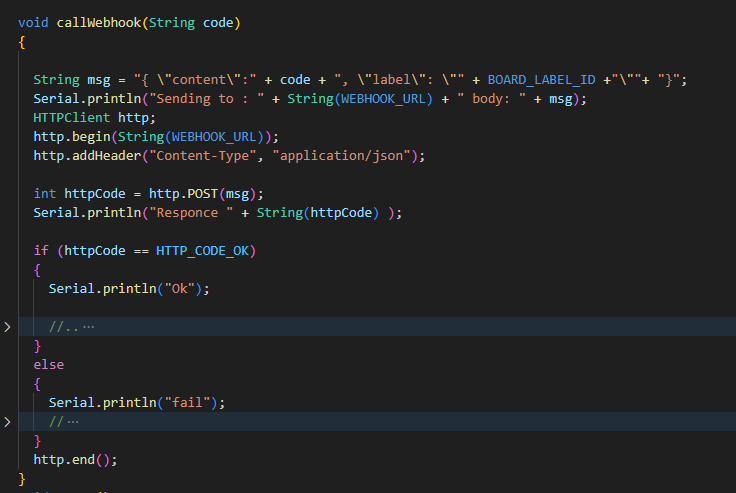Click the \"label\" part of the msg string
Viewport: 736px width, 493px height.
[391, 80]
